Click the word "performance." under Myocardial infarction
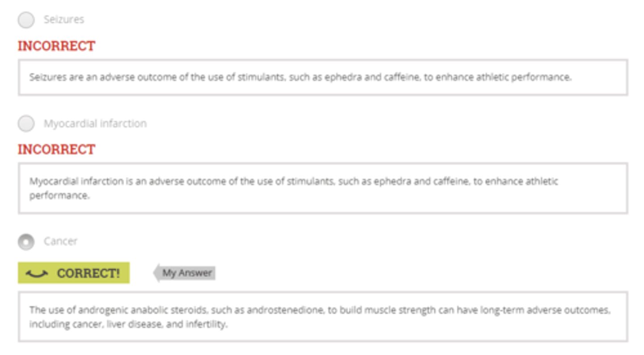Image resolution: width=644 pixels, height=355 pixels. tap(59, 196)
